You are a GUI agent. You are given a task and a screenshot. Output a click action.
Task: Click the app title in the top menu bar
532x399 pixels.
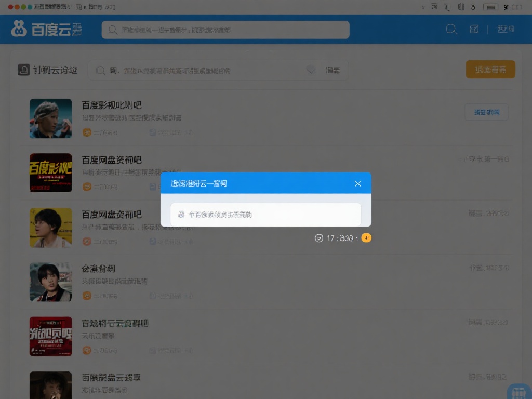coord(52,6)
